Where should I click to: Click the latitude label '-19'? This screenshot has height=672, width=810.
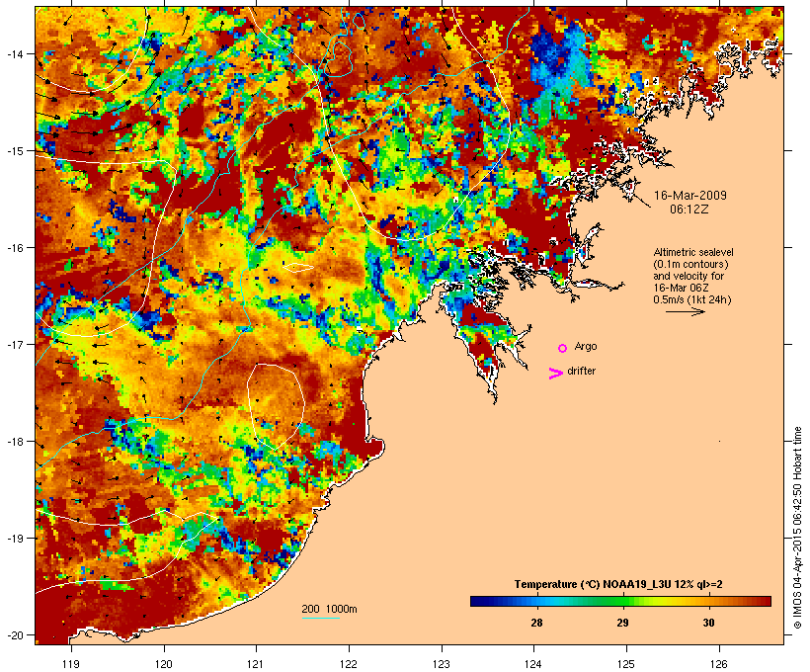(x=15, y=539)
